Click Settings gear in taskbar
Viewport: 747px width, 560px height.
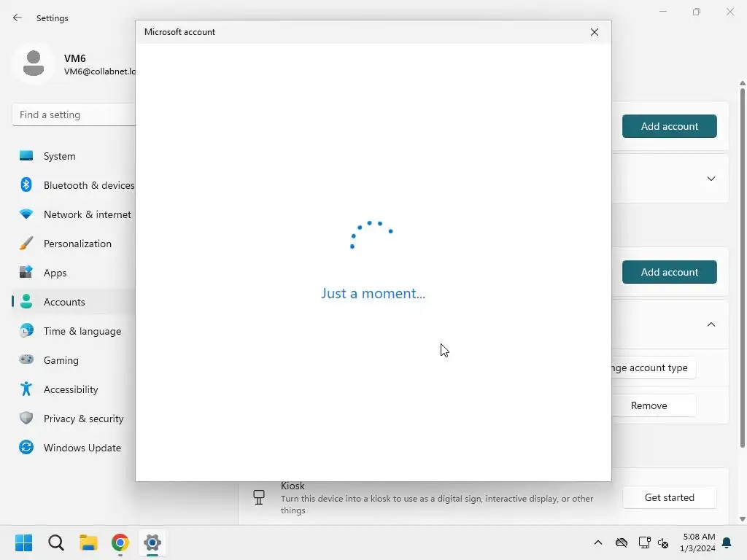coord(152,542)
